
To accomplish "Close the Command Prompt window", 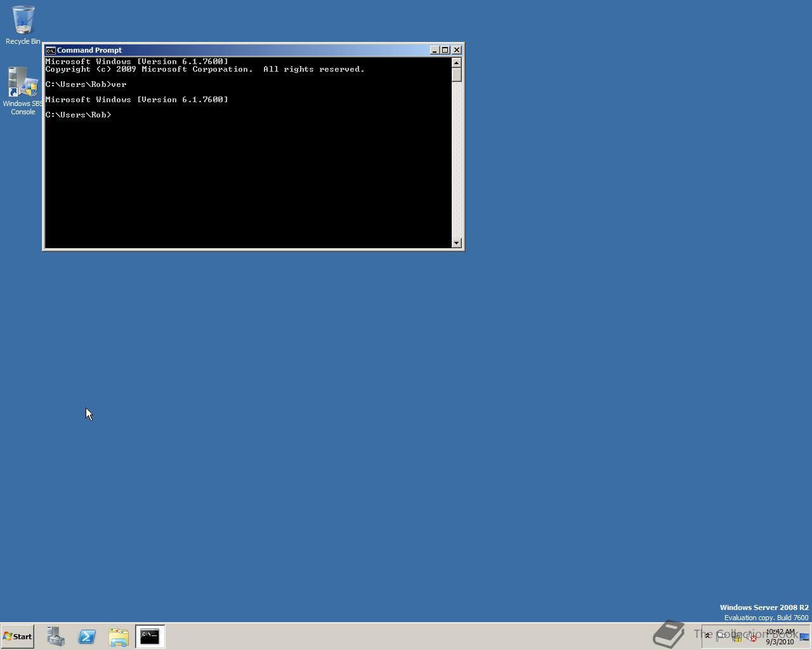I will click(456, 50).
